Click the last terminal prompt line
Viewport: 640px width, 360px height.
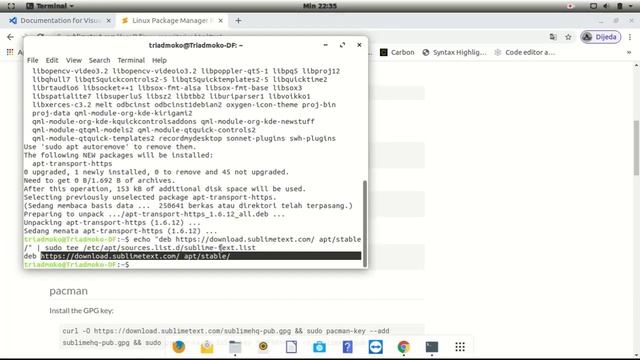[76, 264]
